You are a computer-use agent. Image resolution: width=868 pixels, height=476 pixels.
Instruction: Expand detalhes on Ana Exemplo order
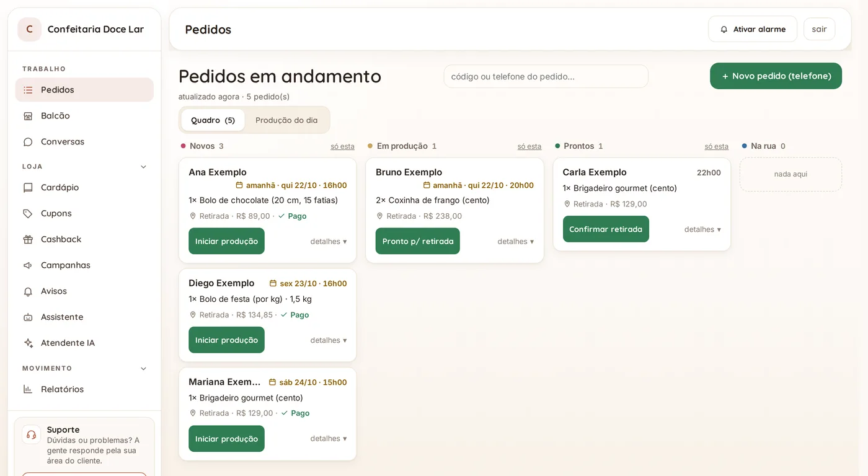click(329, 242)
